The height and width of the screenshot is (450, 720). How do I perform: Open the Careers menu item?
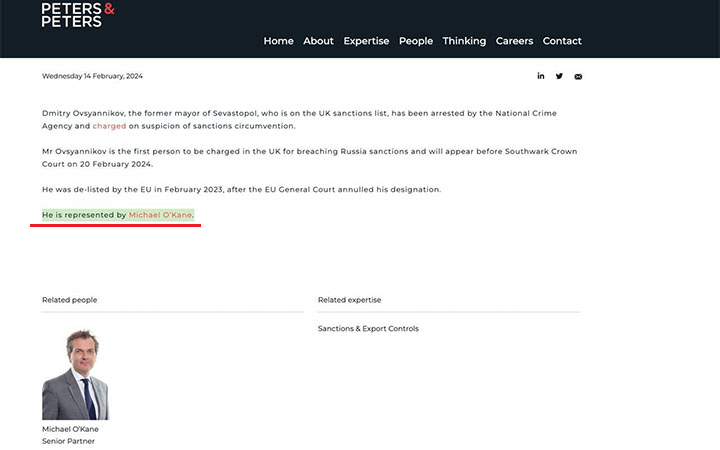pos(514,41)
